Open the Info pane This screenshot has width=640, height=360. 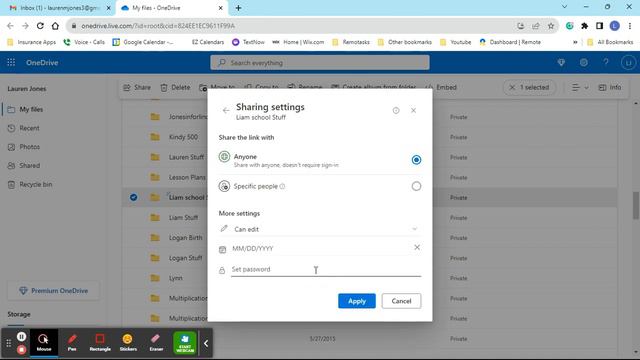610,87
